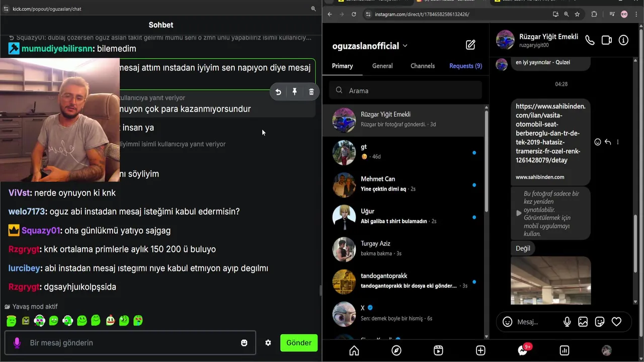Click username lurcibey in Kick chat
This screenshot has width=644, height=362.
(24, 268)
